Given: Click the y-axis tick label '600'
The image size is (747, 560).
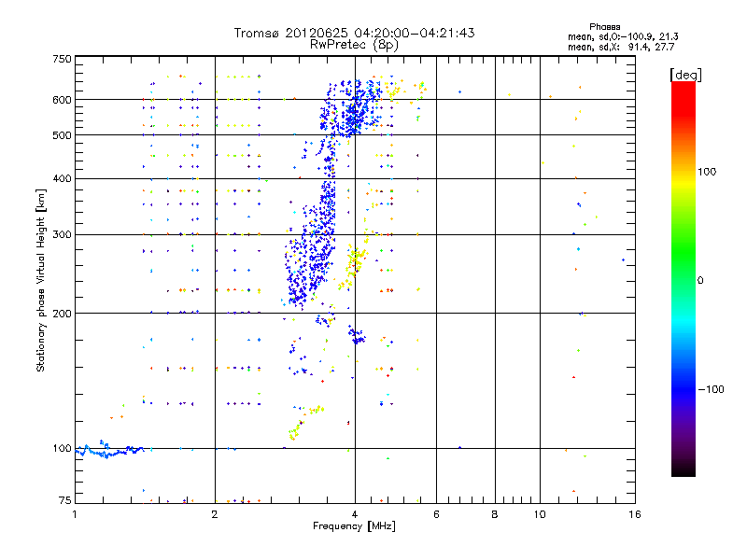Looking at the screenshot, I should tap(62, 100).
